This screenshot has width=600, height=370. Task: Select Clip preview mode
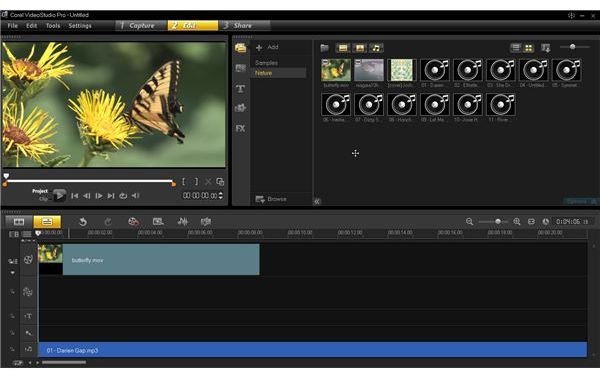[x=43, y=199]
